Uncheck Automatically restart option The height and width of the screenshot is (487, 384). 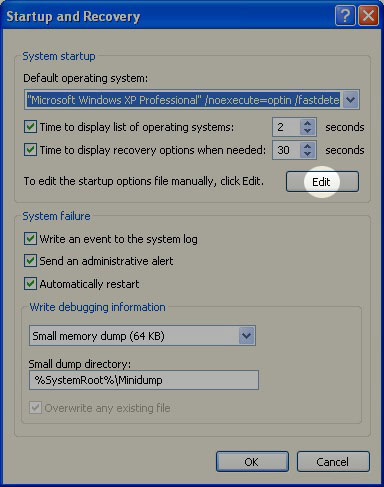click(x=30, y=284)
